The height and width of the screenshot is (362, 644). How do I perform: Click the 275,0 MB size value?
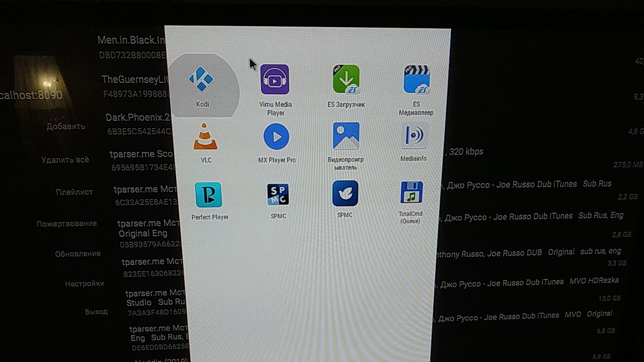coord(628,165)
